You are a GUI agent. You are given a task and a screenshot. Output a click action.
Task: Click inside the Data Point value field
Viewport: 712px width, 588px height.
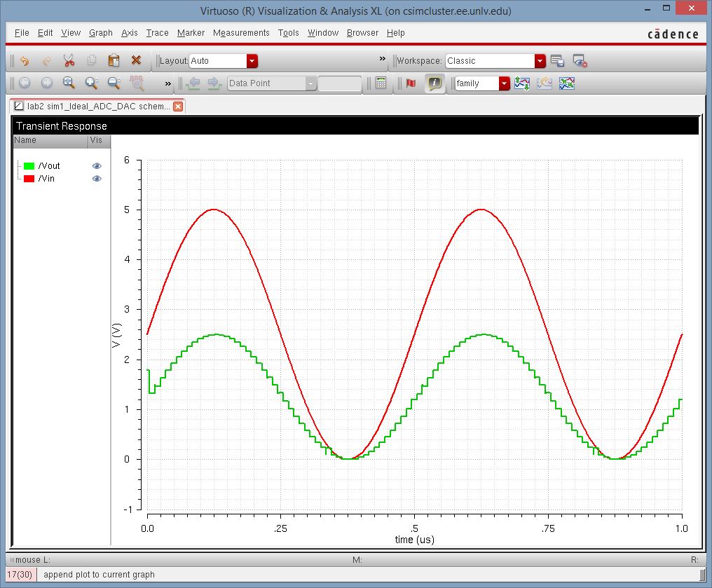click(339, 83)
